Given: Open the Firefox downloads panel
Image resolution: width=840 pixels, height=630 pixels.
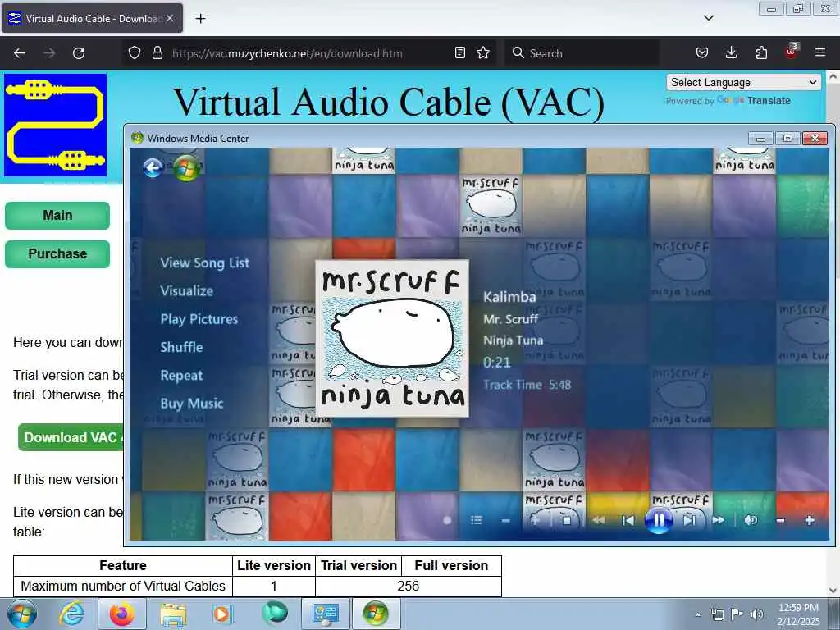Looking at the screenshot, I should click(731, 53).
